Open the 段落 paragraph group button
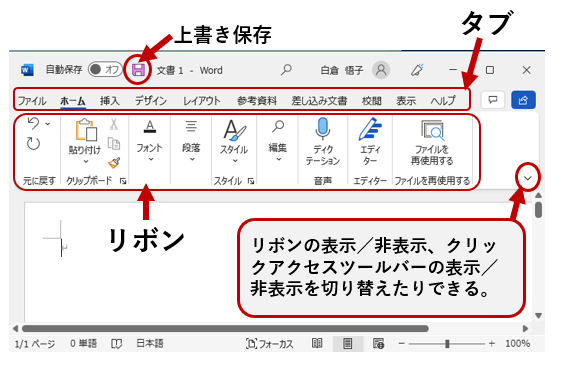This screenshot has height=371, width=565. 191,142
